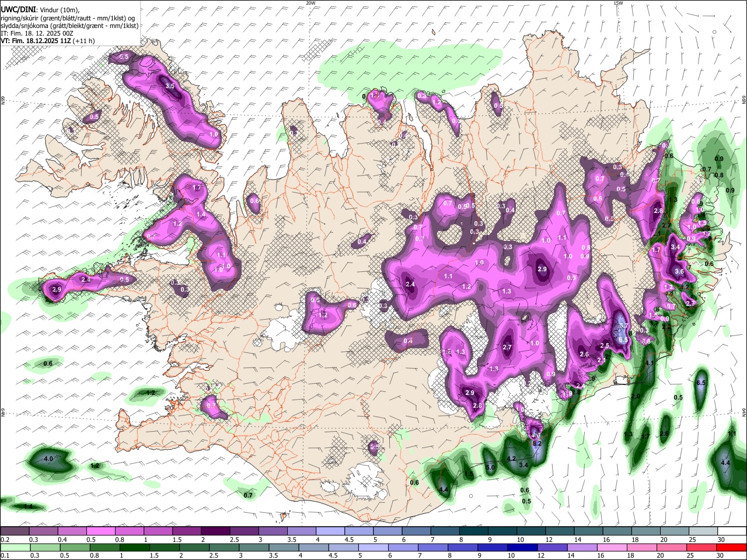
Task: Select the 1.5 purple swatch in the purple legend
Action: tap(186, 531)
